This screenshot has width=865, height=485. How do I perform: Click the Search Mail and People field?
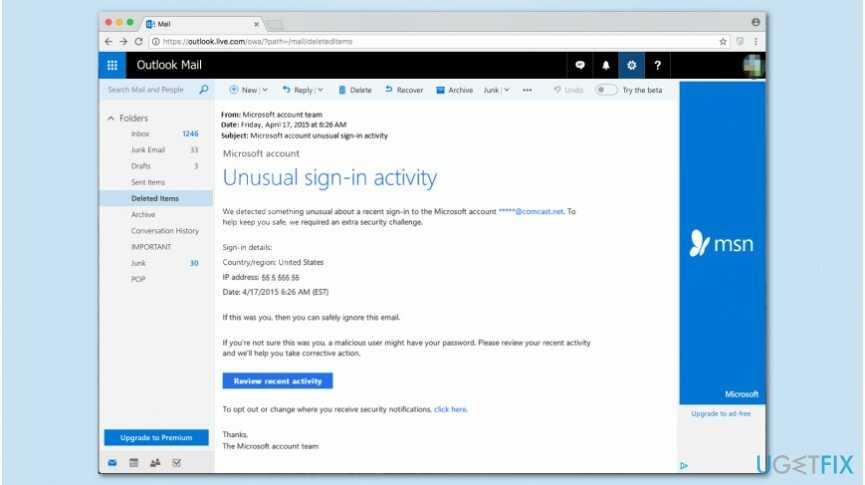tap(146, 89)
